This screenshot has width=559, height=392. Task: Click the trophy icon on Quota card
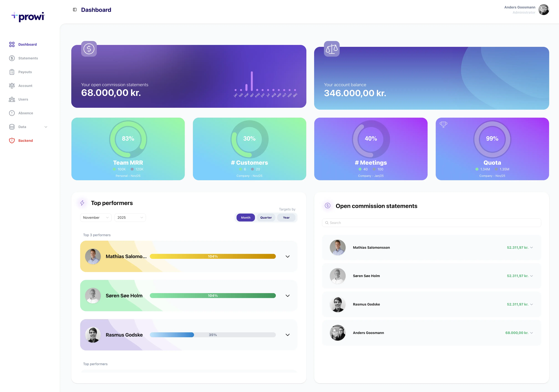(443, 125)
